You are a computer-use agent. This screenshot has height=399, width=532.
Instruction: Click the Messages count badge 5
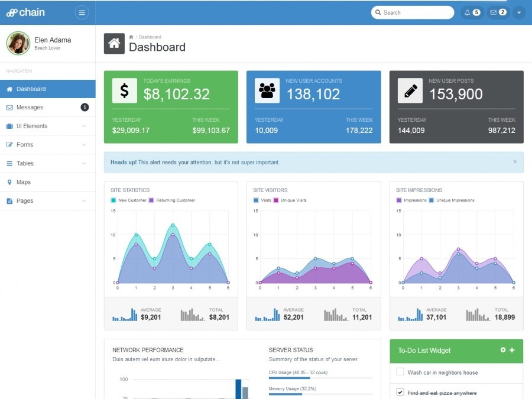pyautogui.click(x=85, y=107)
